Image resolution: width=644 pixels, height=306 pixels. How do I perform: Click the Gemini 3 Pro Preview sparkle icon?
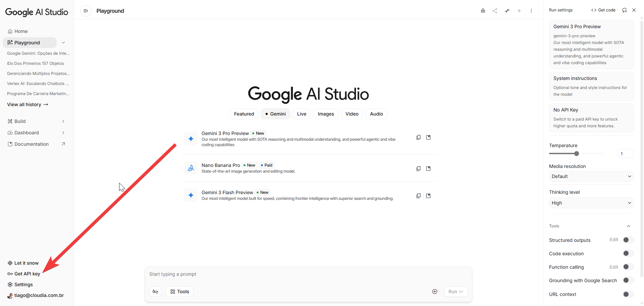[191, 139]
